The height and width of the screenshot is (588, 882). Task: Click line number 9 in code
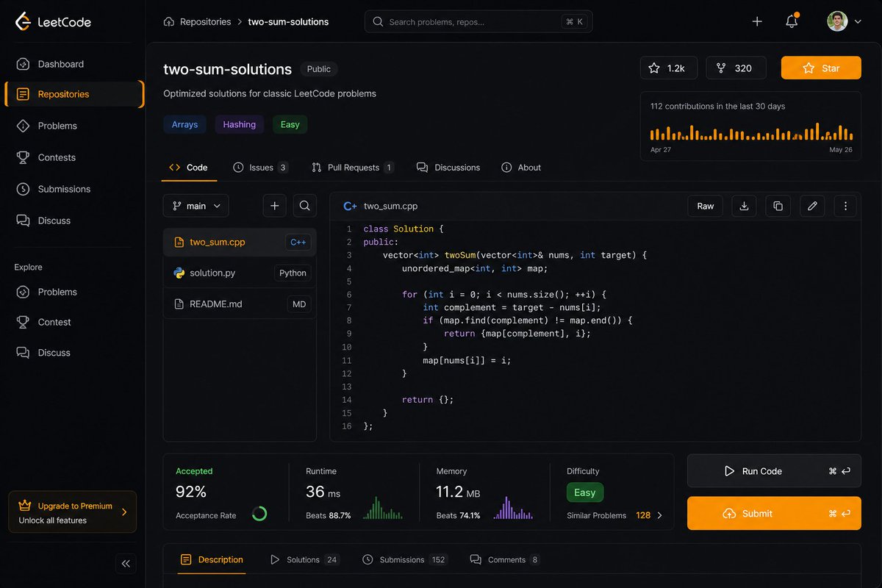pos(348,334)
